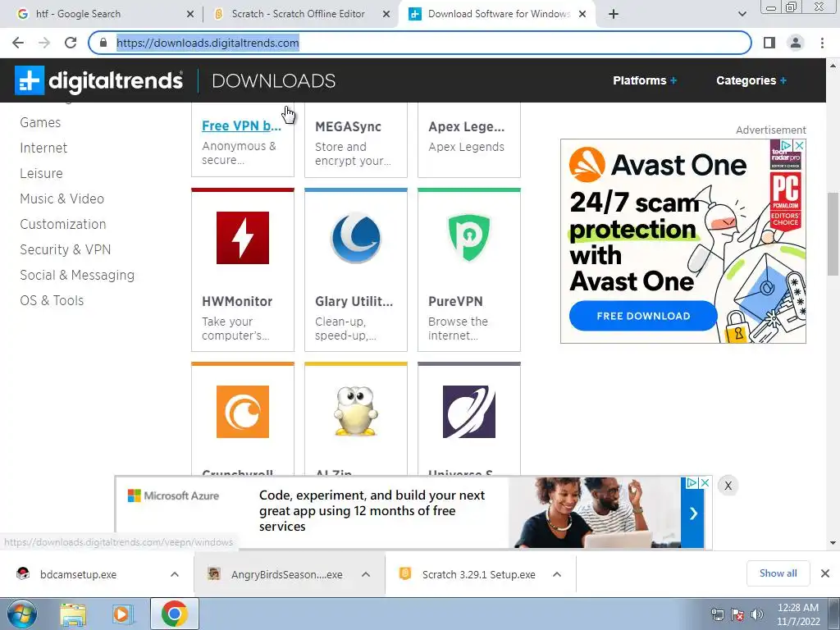Switch to the htf Google Search tab
840x630 pixels.
click(x=102, y=14)
